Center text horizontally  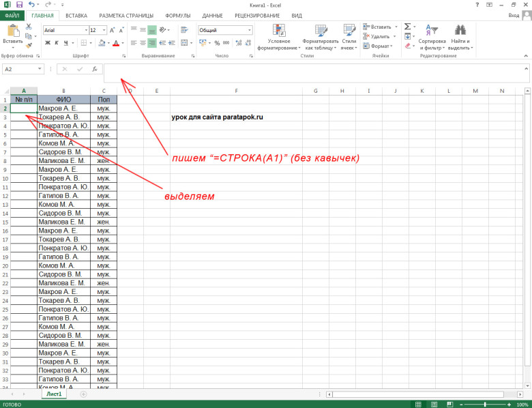click(x=143, y=43)
